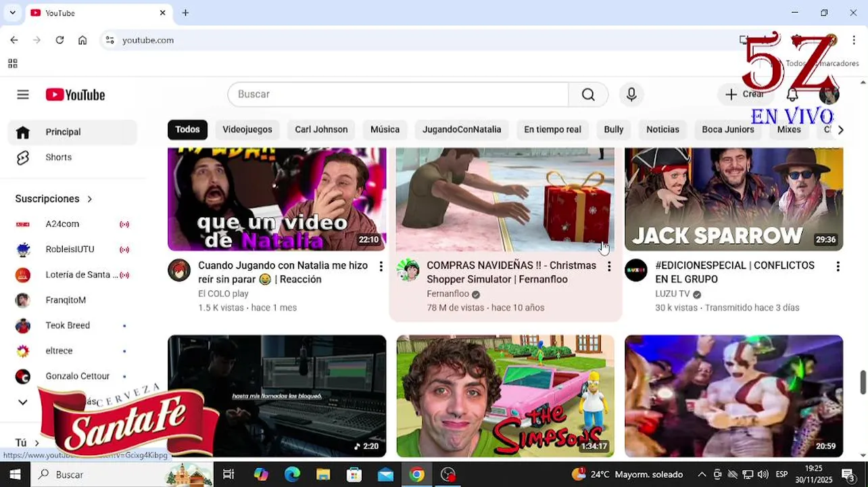Show hidden system tray icons
868x487 pixels.
coord(702,474)
